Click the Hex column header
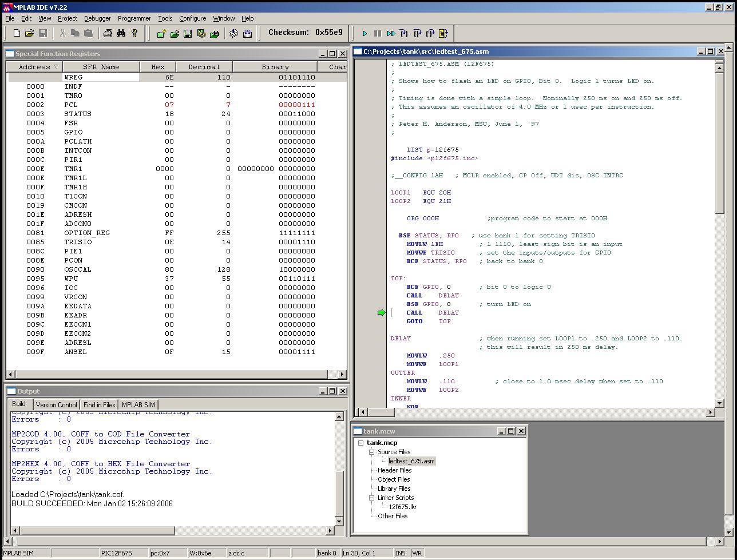The image size is (737, 560). tap(158, 67)
